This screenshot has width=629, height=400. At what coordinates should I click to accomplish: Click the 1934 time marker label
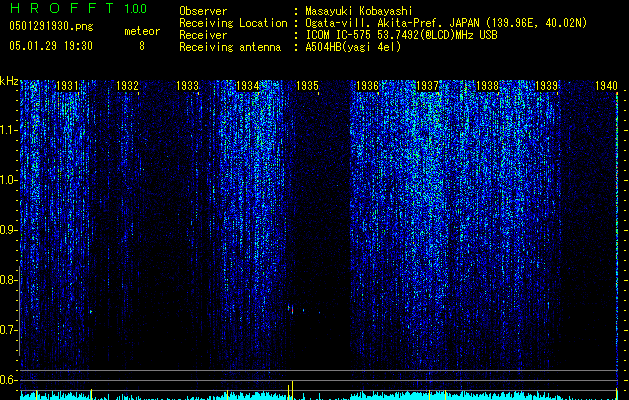(248, 86)
